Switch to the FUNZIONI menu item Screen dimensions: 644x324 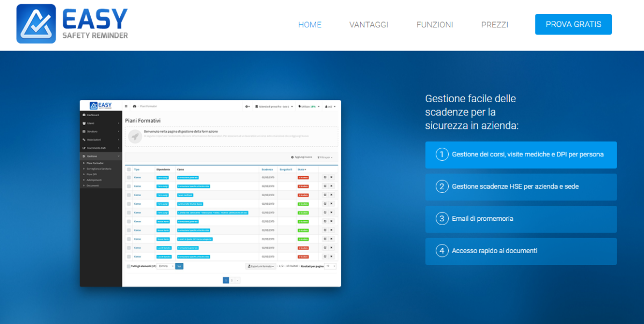(x=435, y=24)
